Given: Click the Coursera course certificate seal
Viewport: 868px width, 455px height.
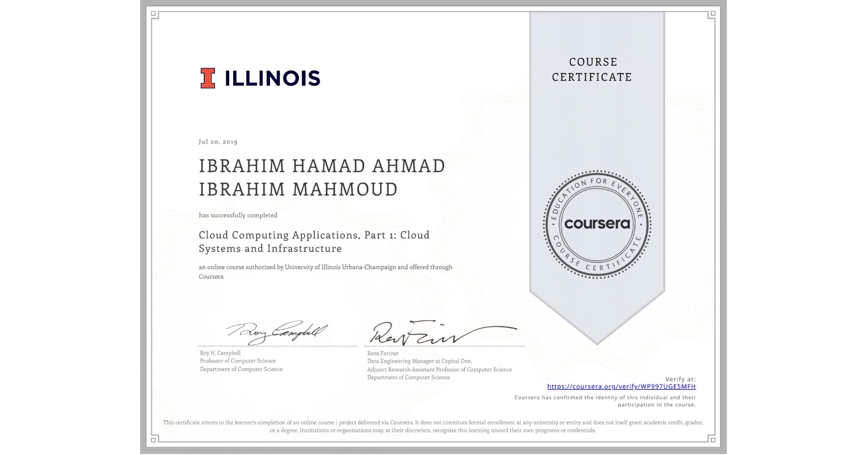Looking at the screenshot, I should click(x=597, y=224).
